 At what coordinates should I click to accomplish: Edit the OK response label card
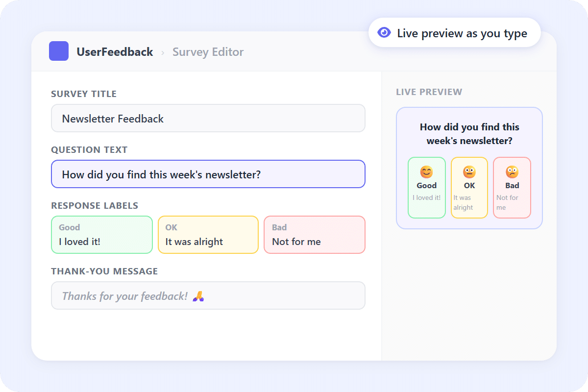[x=208, y=235]
